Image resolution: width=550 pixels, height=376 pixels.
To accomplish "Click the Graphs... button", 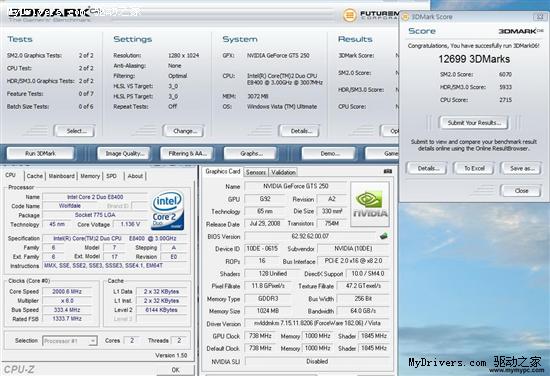I will click(250, 153).
